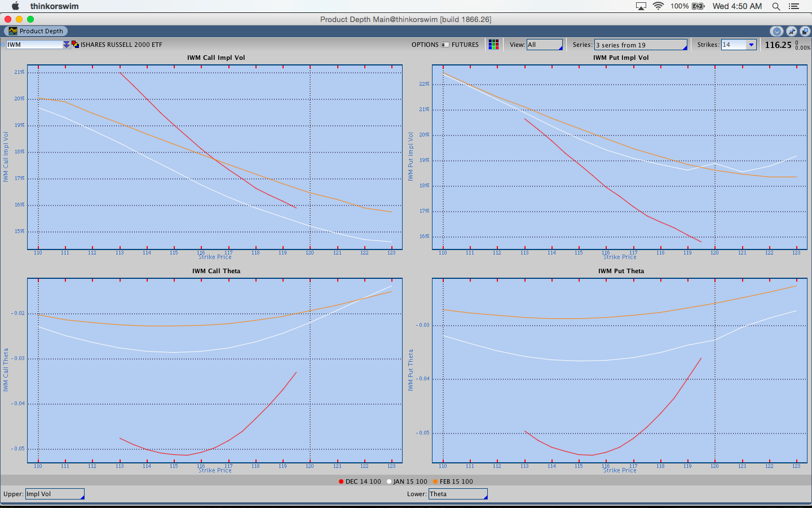The width and height of the screenshot is (812, 508).
Task: Click the 116.25 last price value
Action: pyautogui.click(x=778, y=45)
